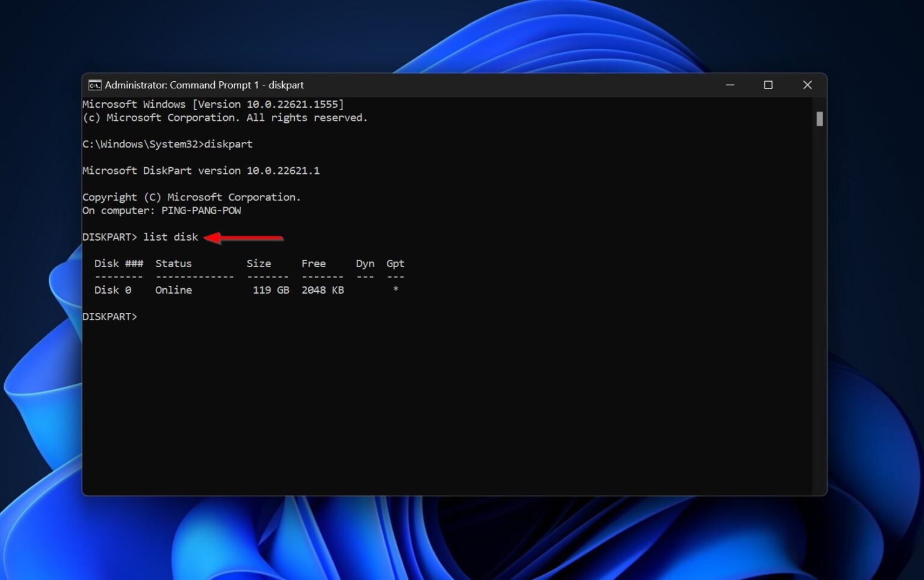Click the Dyn column header
The image size is (924, 580).
[365, 263]
